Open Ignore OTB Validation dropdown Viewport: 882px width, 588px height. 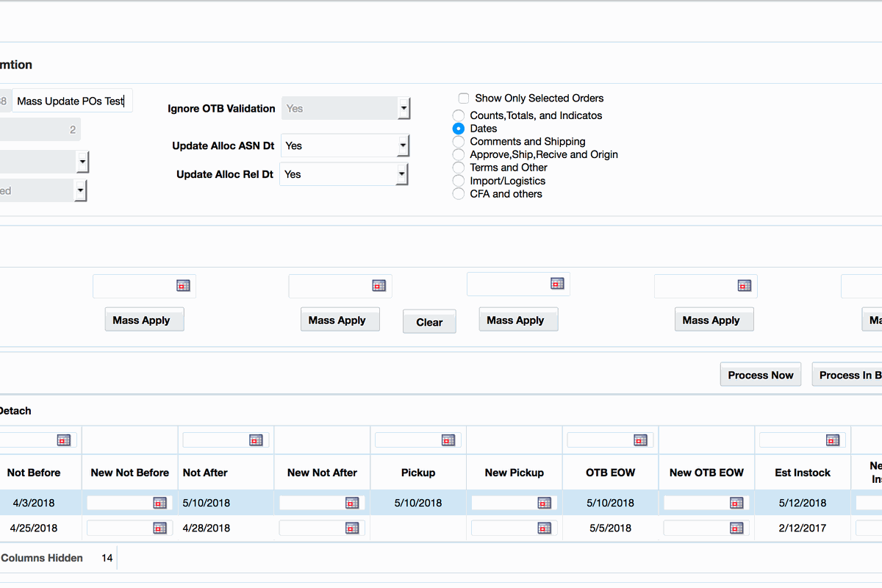pyautogui.click(x=403, y=108)
